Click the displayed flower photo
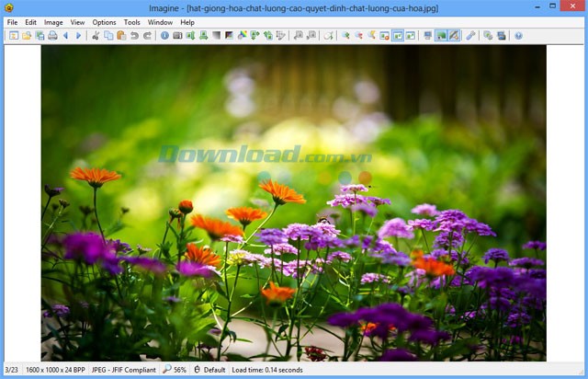588x379 pixels. 294,202
